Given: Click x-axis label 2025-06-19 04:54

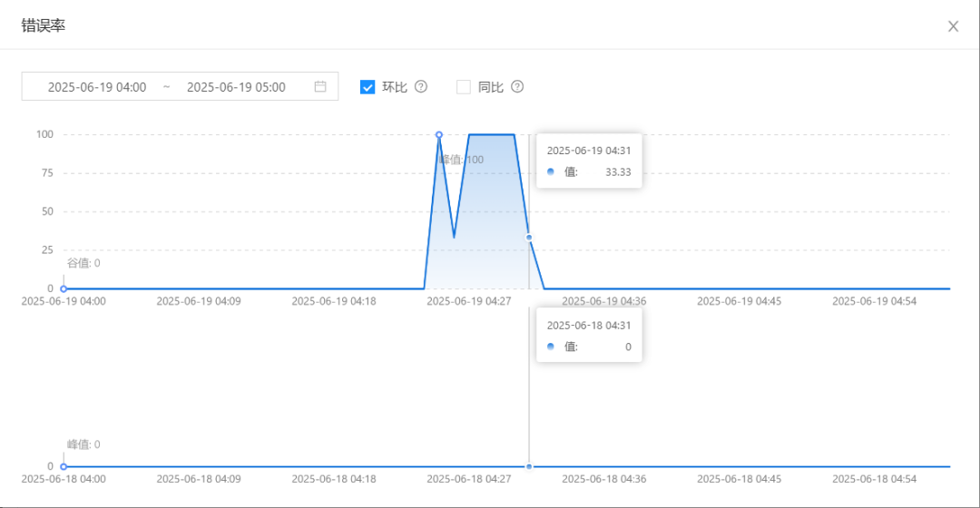Looking at the screenshot, I should pos(875,301).
